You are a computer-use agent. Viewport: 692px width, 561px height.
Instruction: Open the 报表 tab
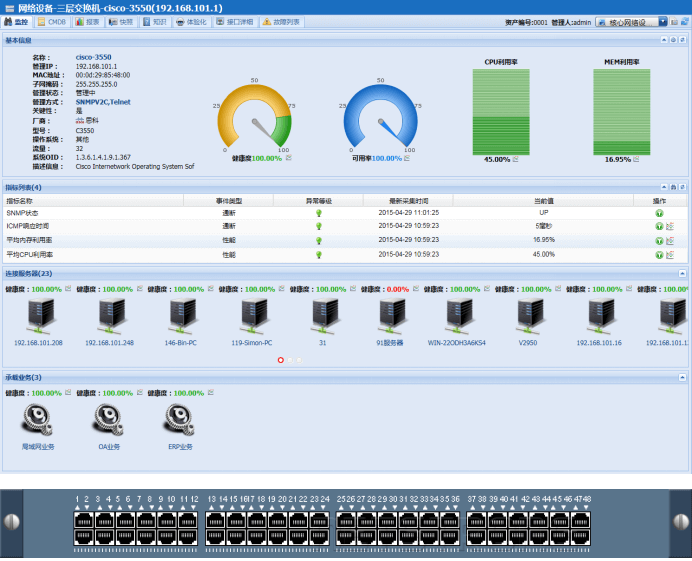(87, 22)
